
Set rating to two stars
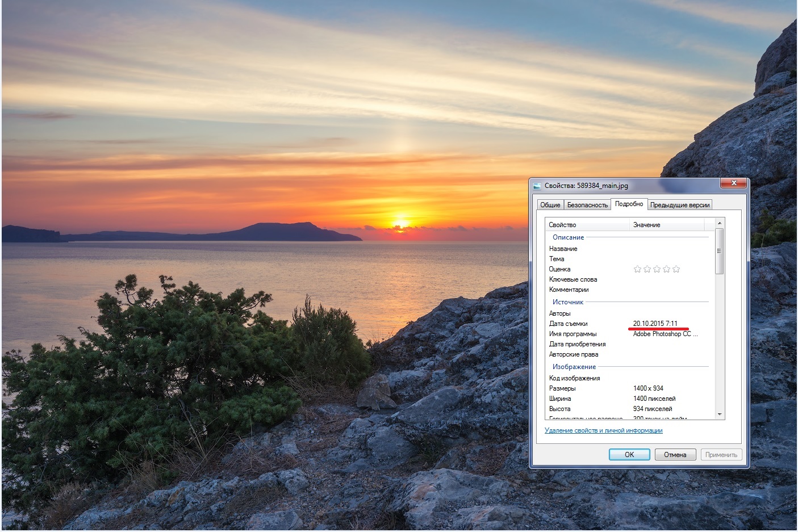(647, 269)
